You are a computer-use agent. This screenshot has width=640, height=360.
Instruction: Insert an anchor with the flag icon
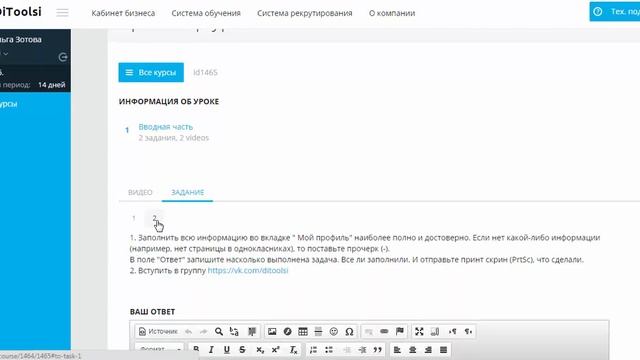pos(400,331)
